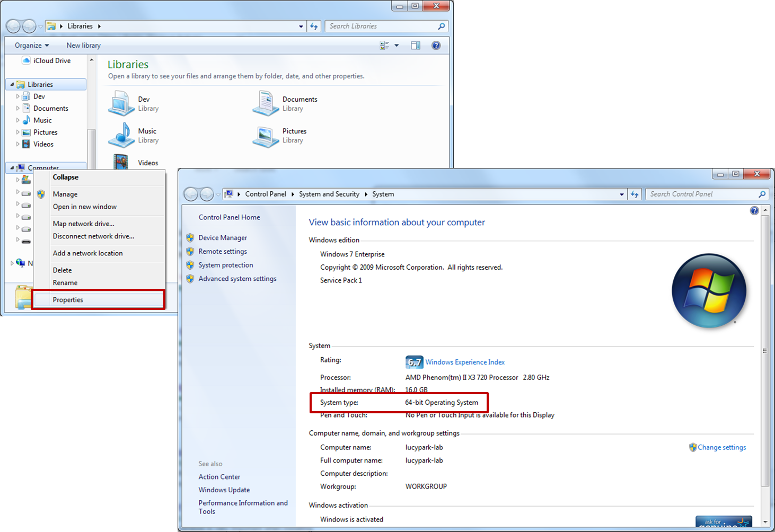Open the Videos library icon
The image size is (775, 532).
tap(121, 161)
